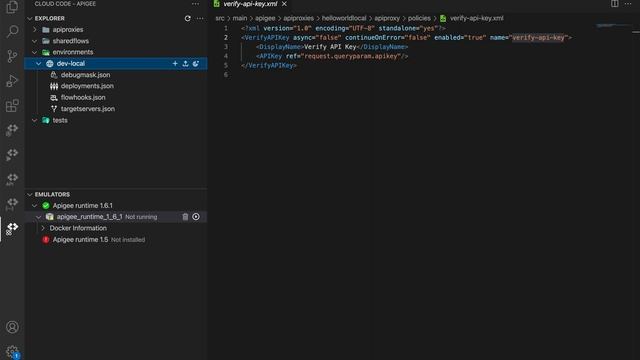Click the plus icon on dev-local row
The height and width of the screenshot is (360, 640).
click(175, 64)
